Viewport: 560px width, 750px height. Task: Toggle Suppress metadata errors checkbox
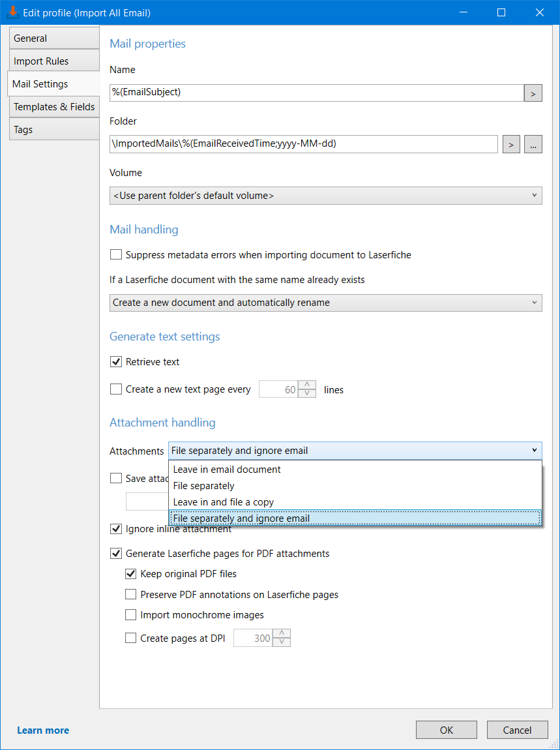(116, 254)
